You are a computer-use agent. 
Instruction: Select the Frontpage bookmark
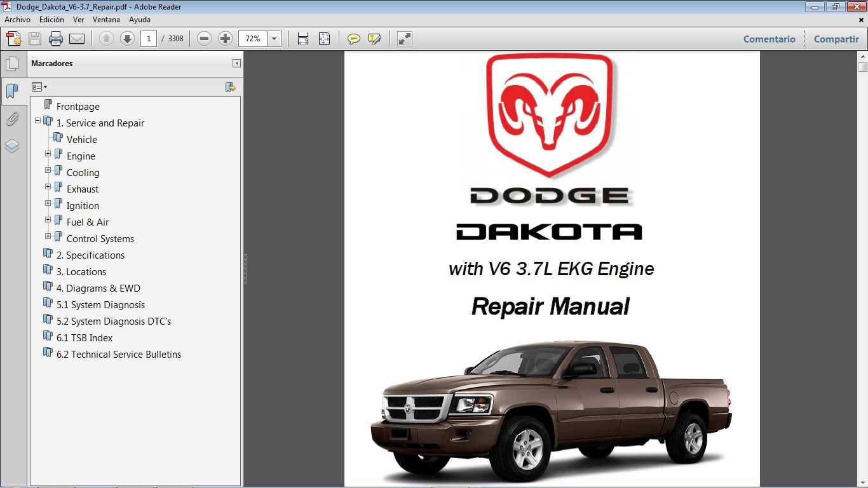coord(78,107)
